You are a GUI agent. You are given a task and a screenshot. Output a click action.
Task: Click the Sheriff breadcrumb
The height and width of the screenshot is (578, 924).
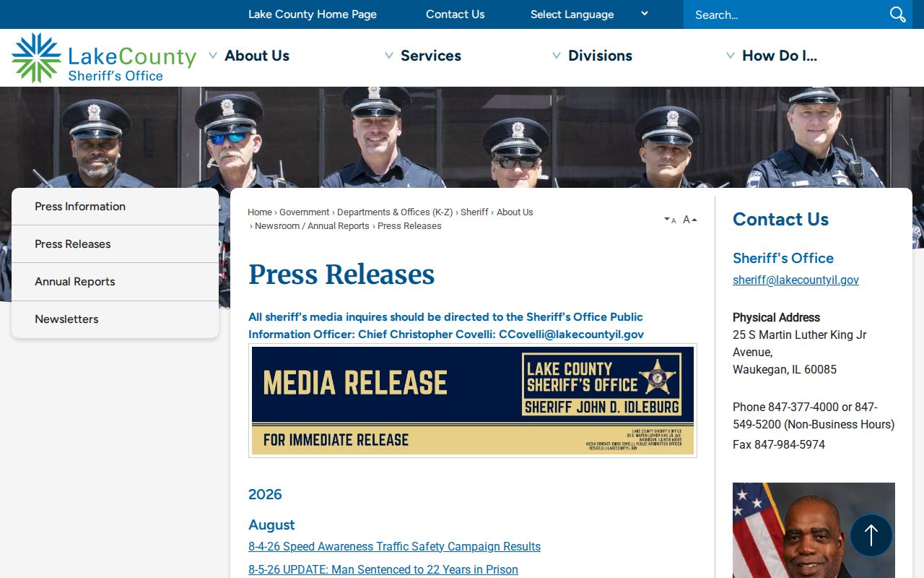tap(474, 212)
